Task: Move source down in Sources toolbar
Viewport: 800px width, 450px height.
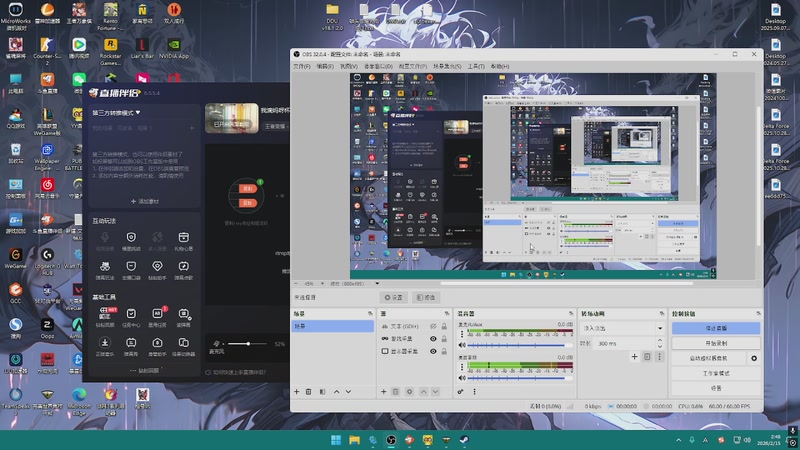Action: [435, 392]
